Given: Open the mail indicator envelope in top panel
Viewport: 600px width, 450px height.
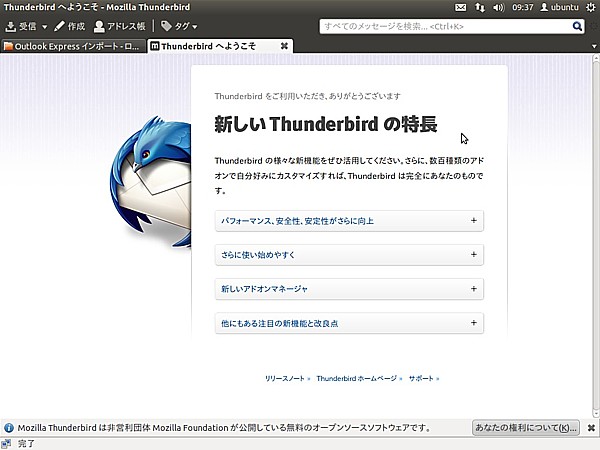Looking at the screenshot, I should point(460,7).
